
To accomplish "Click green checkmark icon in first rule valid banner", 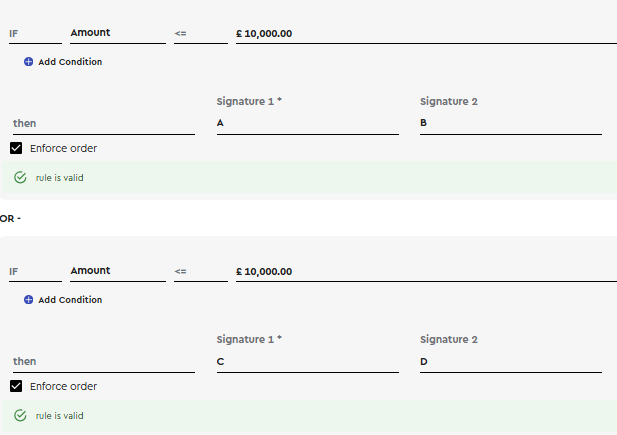I will 20,178.
